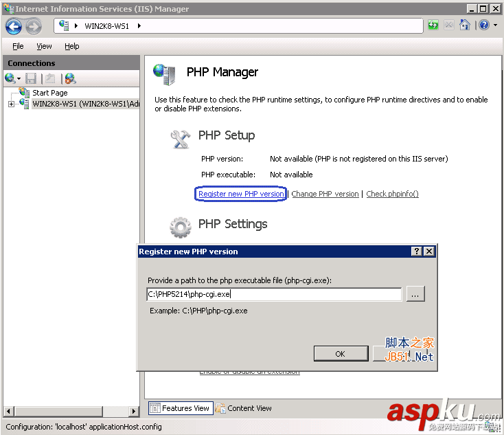Switch to Content View tab

[x=244, y=408]
